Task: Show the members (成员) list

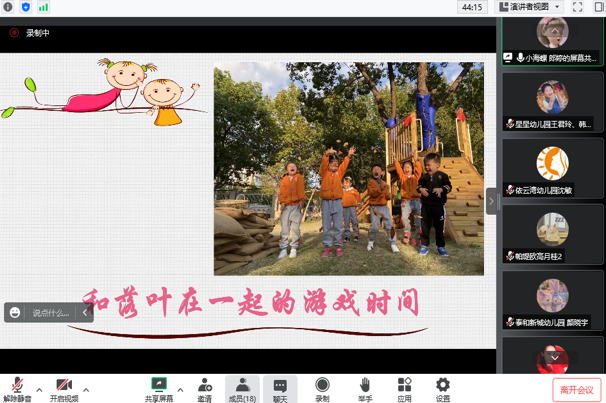Action: pyautogui.click(x=242, y=386)
